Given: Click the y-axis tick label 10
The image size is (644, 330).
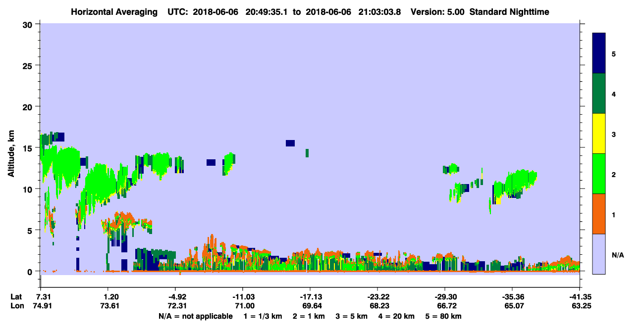Looking at the screenshot, I should (29, 189).
